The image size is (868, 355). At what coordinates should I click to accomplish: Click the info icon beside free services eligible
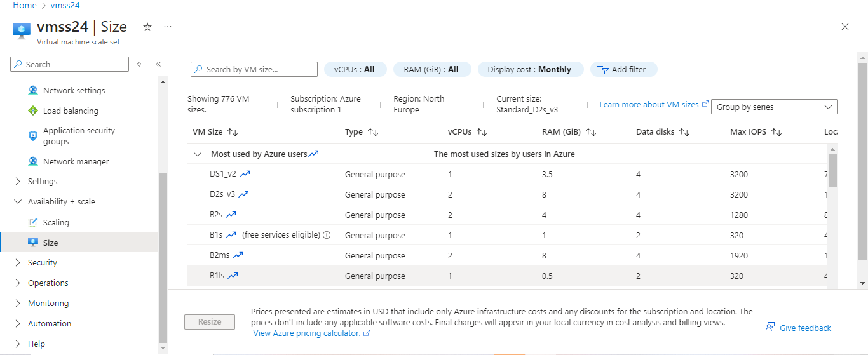click(x=327, y=235)
